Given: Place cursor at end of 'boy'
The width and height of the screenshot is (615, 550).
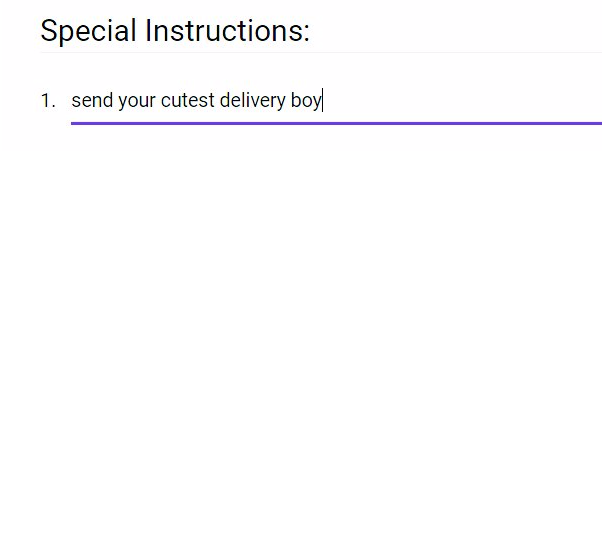Looking at the screenshot, I should 322,100.
